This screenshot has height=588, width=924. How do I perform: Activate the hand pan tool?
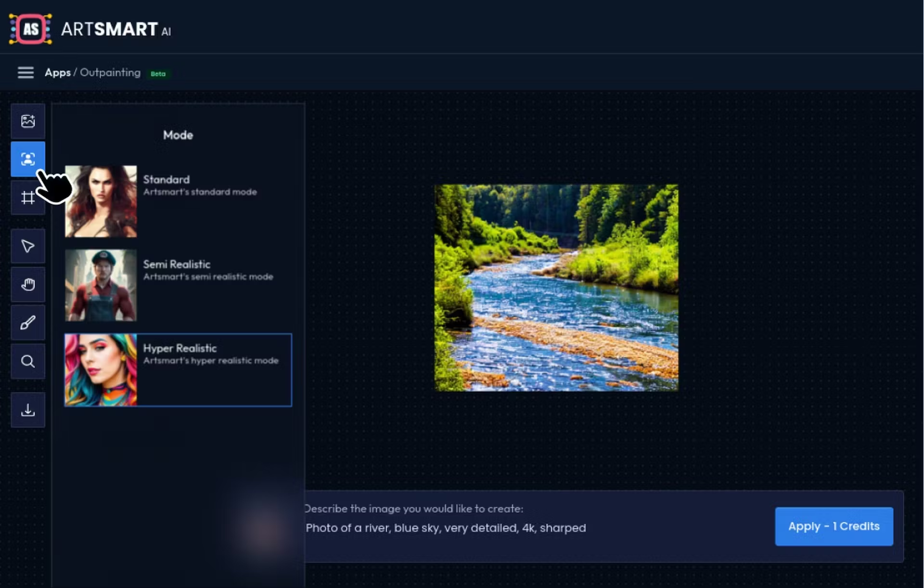click(x=28, y=285)
